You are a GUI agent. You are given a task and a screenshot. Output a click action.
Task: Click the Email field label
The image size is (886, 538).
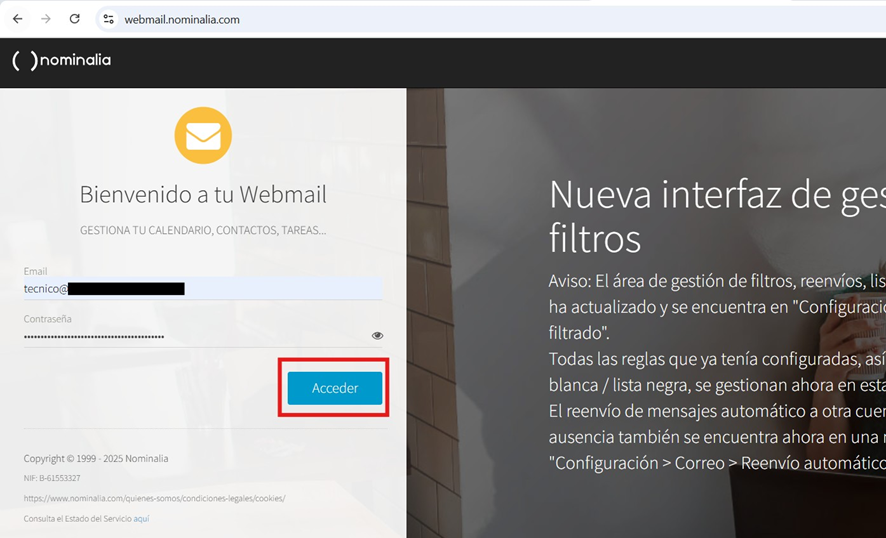(36, 271)
